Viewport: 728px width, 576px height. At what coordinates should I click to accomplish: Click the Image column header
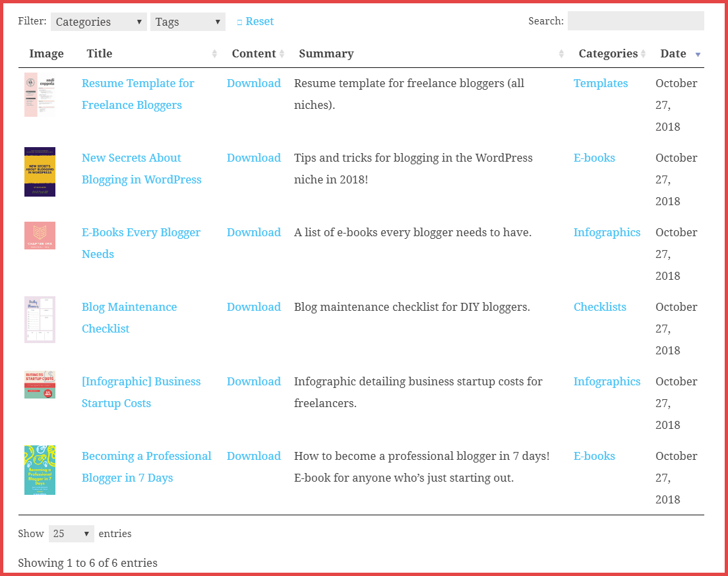(x=46, y=53)
